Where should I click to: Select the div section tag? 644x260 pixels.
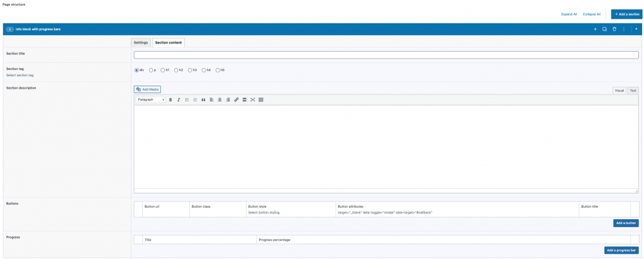click(136, 70)
